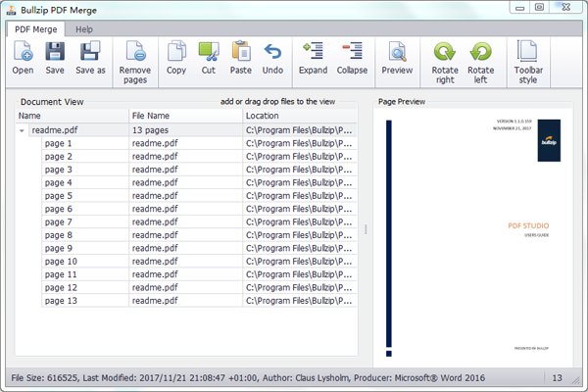Choose the Save as toolbar icon
The width and height of the screenshot is (588, 392).
click(x=90, y=58)
